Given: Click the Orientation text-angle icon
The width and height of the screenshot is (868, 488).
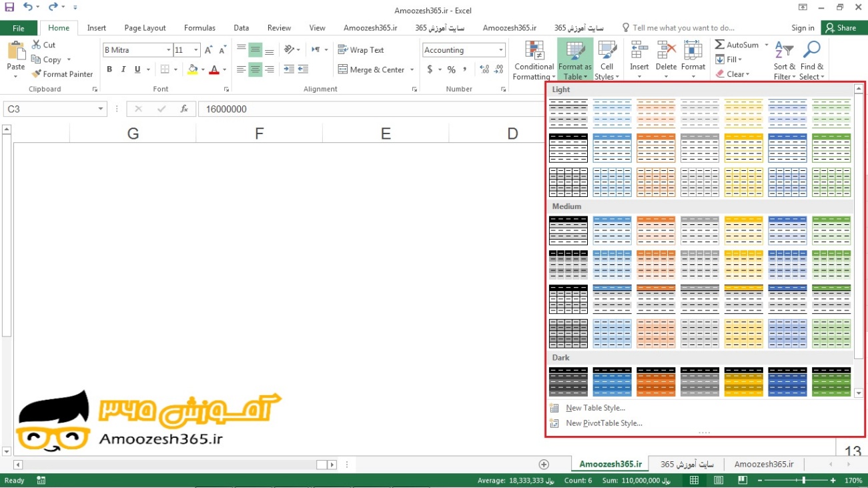Looking at the screenshot, I should coord(290,50).
